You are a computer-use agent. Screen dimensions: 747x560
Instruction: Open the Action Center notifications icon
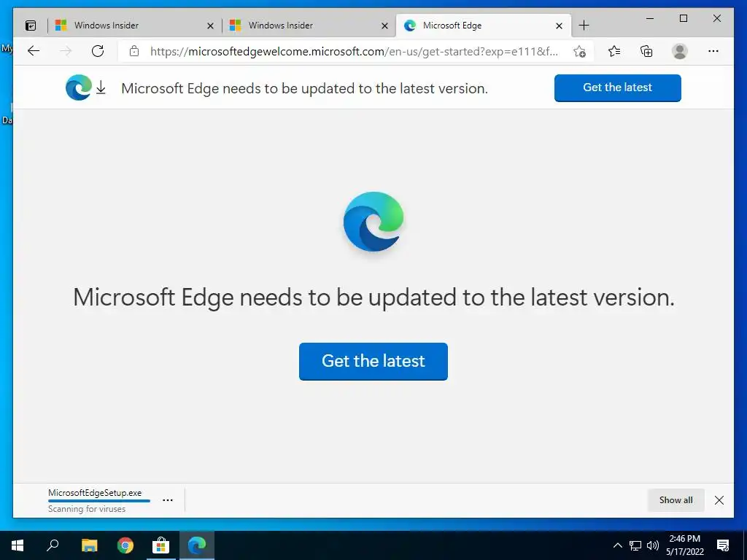[723, 545]
